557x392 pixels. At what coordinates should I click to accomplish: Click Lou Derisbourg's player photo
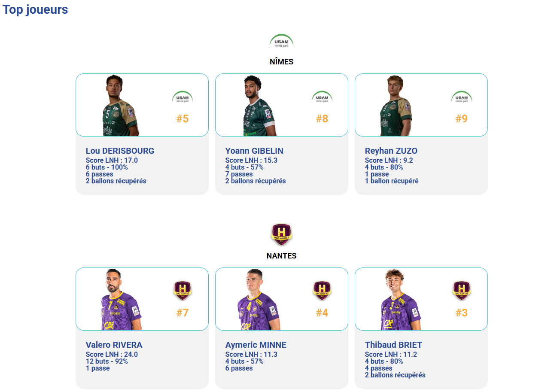click(119, 107)
